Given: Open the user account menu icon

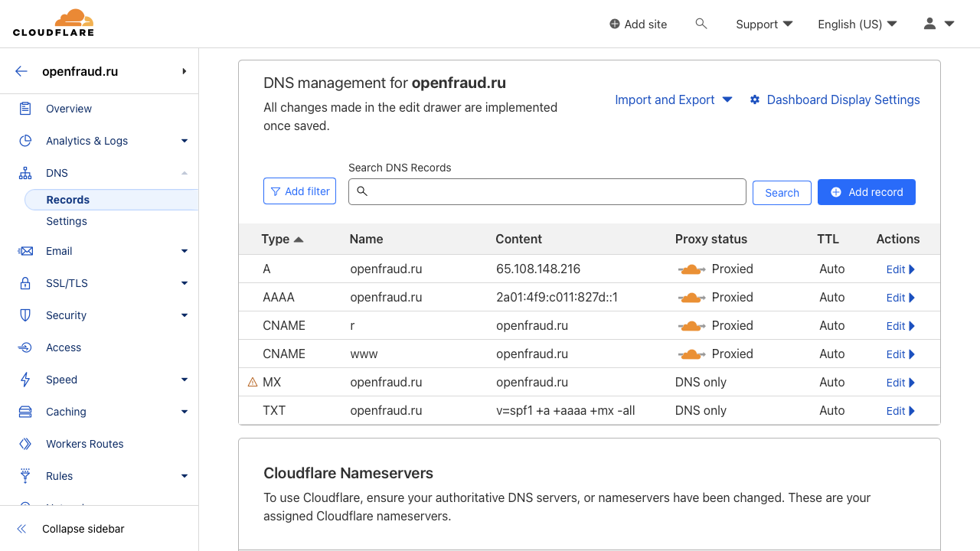Looking at the screenshot, I should coord(929,24).
